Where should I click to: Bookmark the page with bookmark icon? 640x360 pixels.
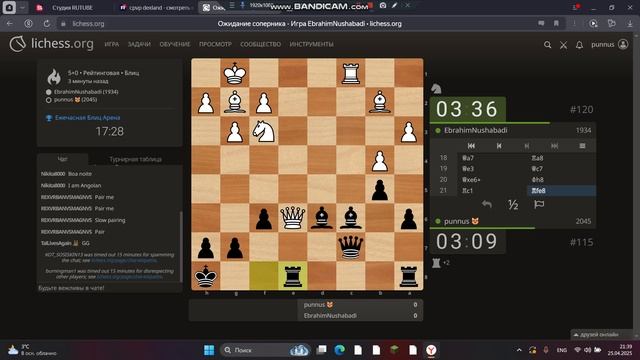(556, 24)
